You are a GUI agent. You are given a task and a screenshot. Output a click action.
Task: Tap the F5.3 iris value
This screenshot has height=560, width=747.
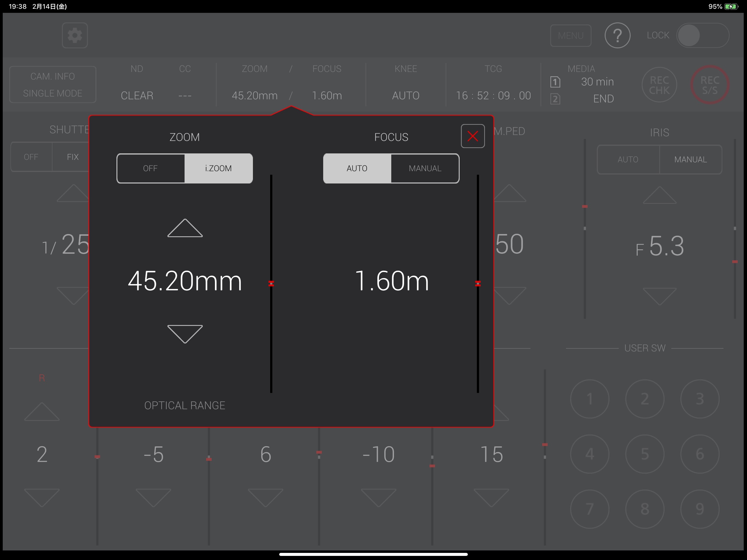pyautogui.click(x=660, y=246)
